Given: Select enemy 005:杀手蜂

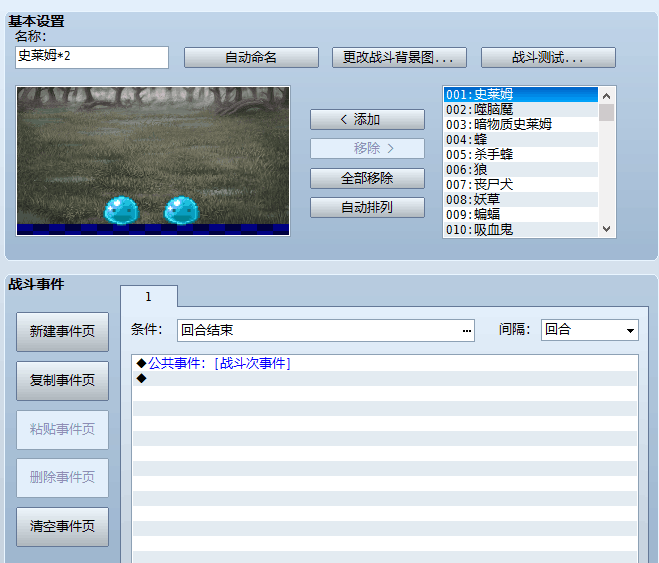Looking at the screenshot, I should coord(521,155).
